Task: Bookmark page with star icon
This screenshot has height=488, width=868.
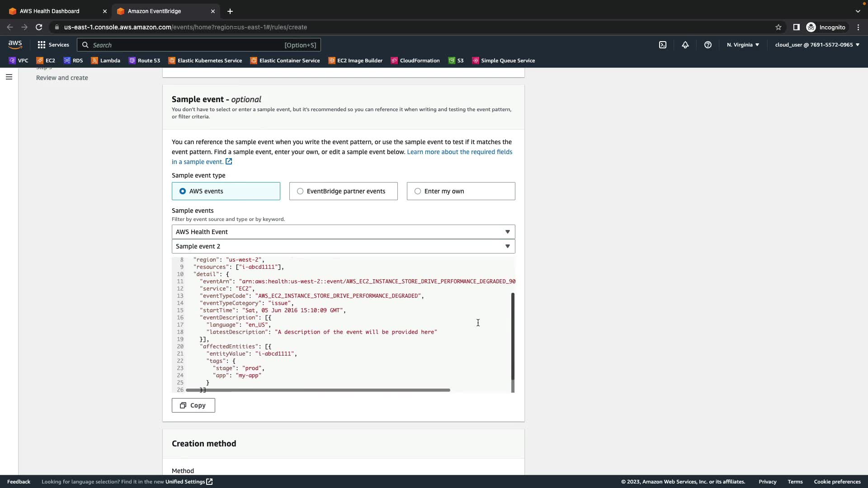Action: pos(778,27)
